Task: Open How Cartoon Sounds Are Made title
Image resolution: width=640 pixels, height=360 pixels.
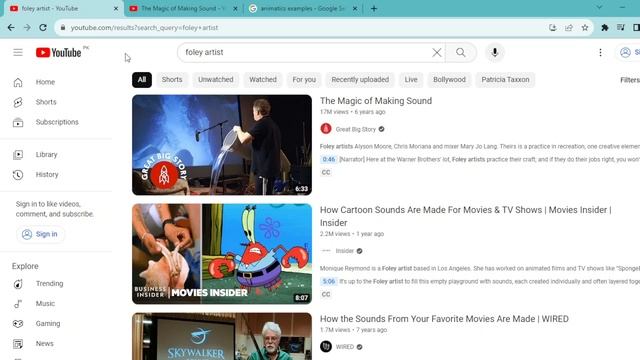Action: (466, 216)
